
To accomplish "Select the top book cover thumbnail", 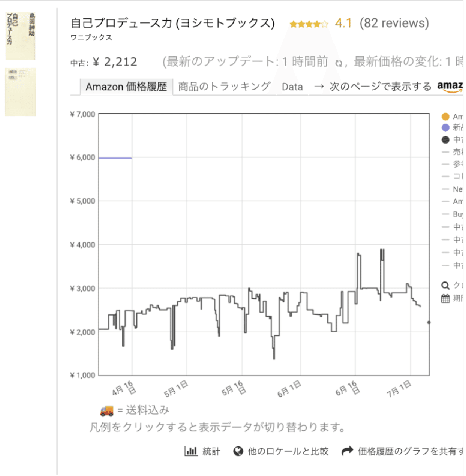I will click(20, 36).
